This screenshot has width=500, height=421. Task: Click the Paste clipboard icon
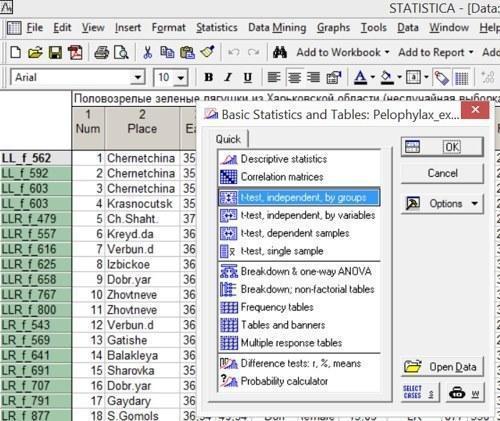pos(187,53)
